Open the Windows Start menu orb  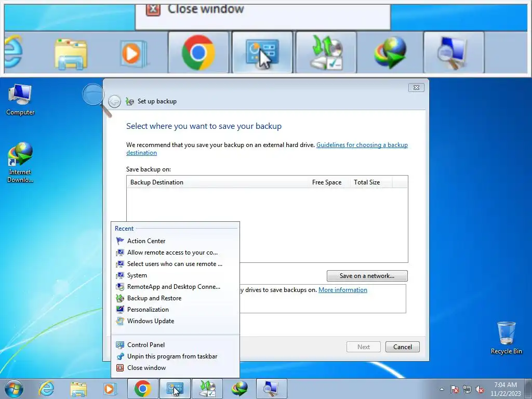(14, 389)
